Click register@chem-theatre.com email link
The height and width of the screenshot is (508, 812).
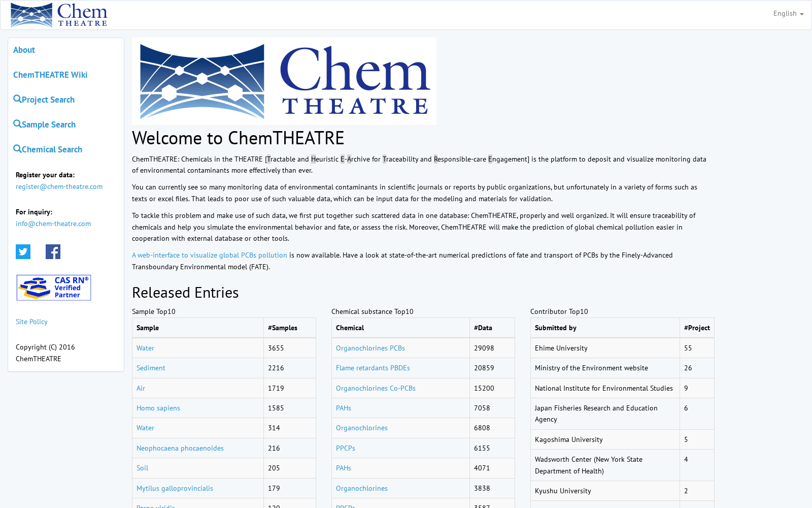point(59,186)
